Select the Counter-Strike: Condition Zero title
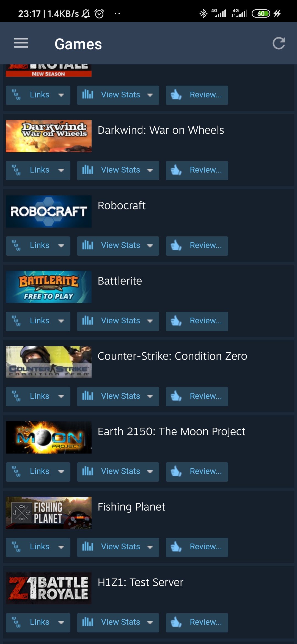 coord(172,356)
